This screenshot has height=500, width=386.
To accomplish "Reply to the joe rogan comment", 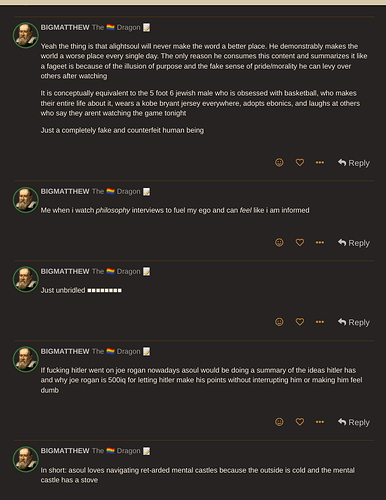I will coord(354,422).
